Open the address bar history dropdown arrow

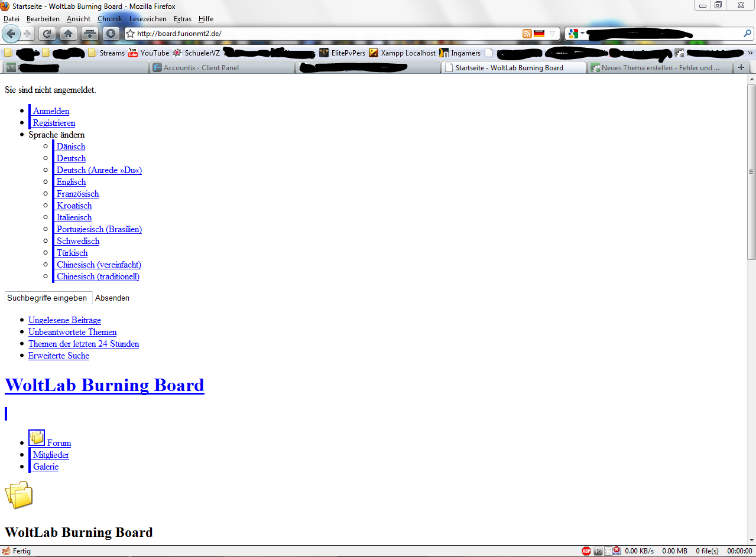coord(552,34)
